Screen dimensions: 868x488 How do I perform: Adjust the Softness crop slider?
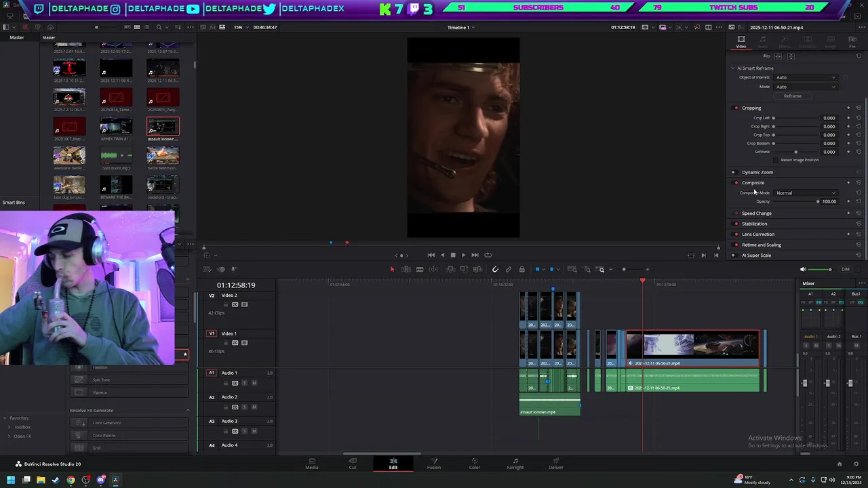tap(795, 152)
